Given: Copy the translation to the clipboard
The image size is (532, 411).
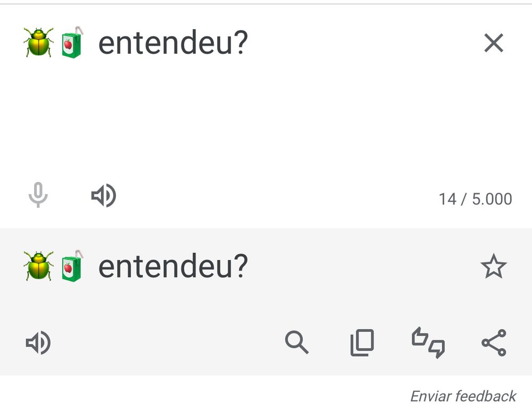Looking at the screenshot, I should point(362,342).
